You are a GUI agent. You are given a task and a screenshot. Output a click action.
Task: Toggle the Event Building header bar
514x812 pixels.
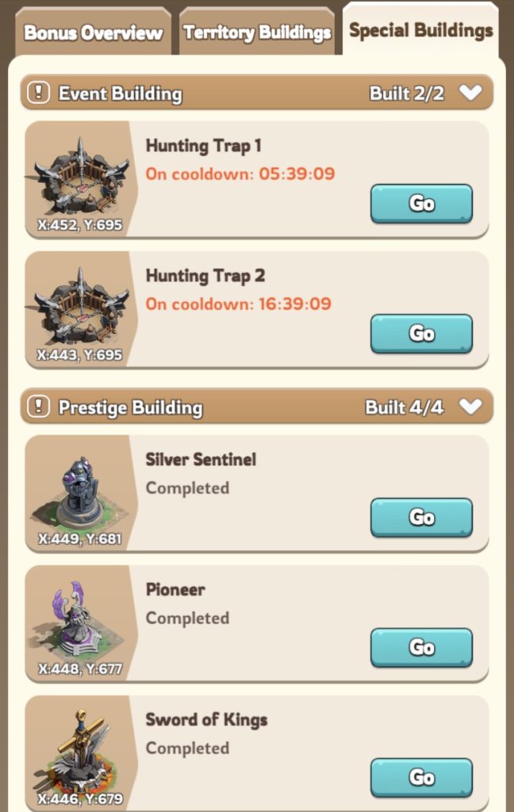(256, 93)
